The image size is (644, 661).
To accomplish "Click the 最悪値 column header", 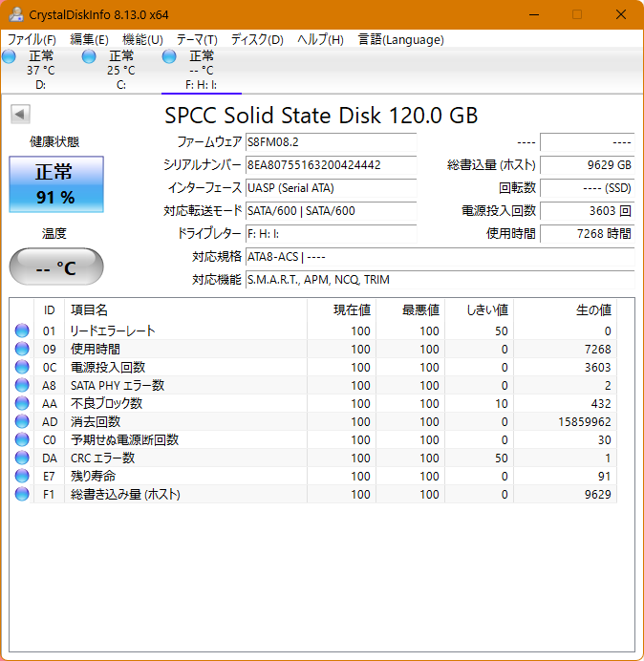I will click(410, 310).
